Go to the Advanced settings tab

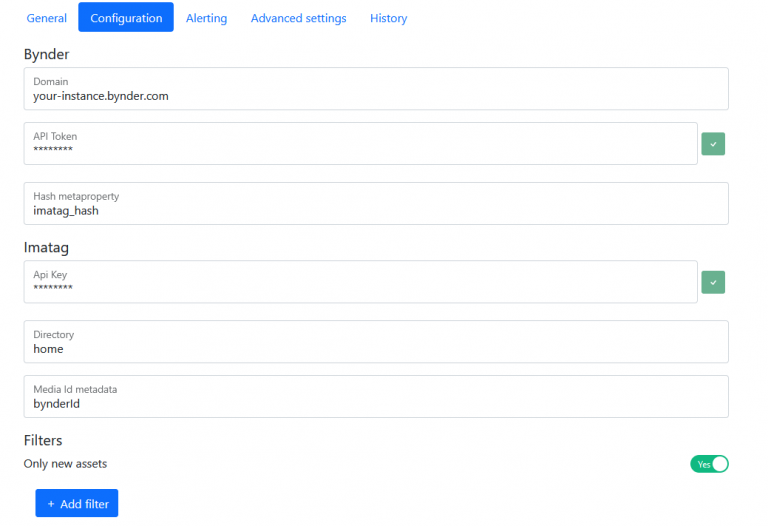tap(298, 18)
